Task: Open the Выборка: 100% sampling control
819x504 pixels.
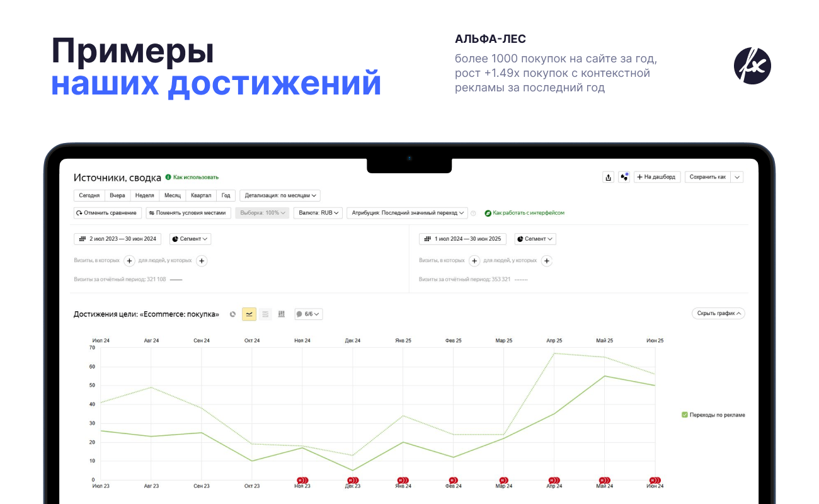Action: [262, 212]
